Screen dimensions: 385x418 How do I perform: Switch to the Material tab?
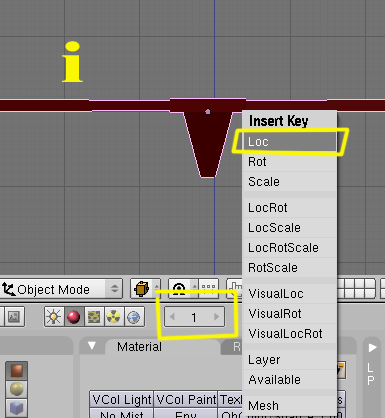pyautogui.click(x=139, y=347)
